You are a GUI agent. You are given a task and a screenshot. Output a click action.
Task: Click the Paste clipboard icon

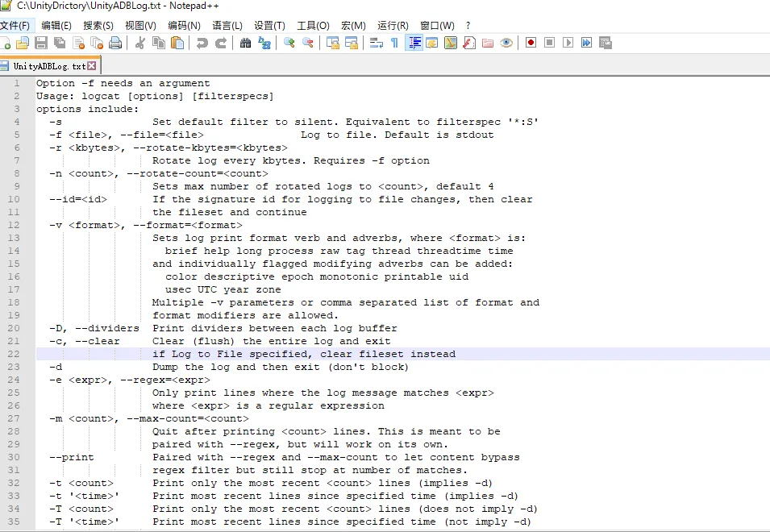point(177,44)
